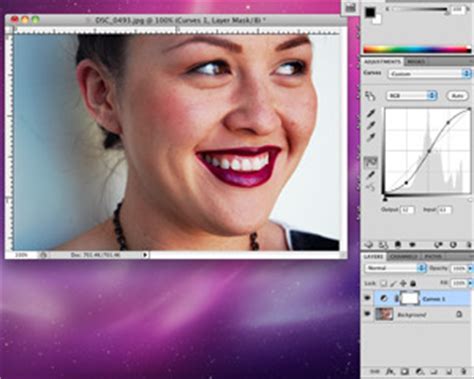Toggle lock all in Layers panel

[x=413, y=284]
